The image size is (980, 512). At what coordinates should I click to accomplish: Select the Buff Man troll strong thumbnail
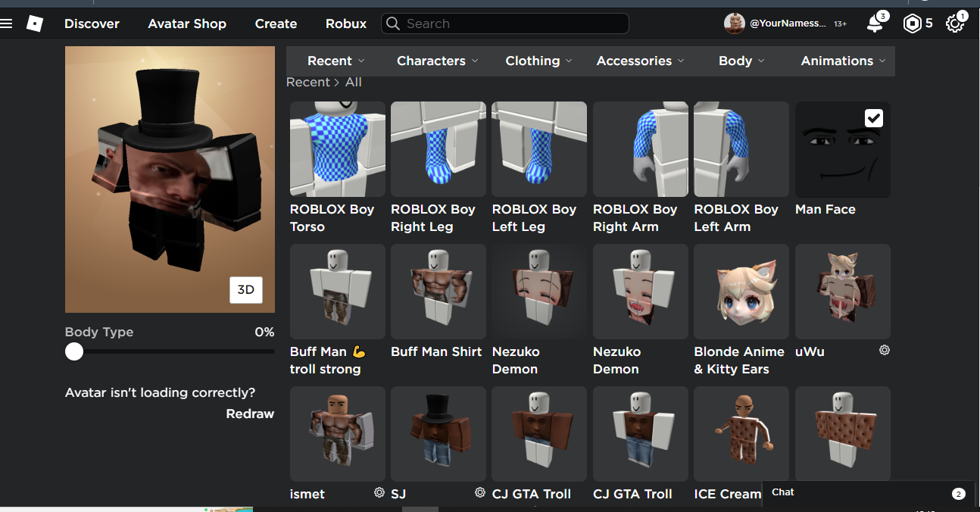(x=338, y=292)
